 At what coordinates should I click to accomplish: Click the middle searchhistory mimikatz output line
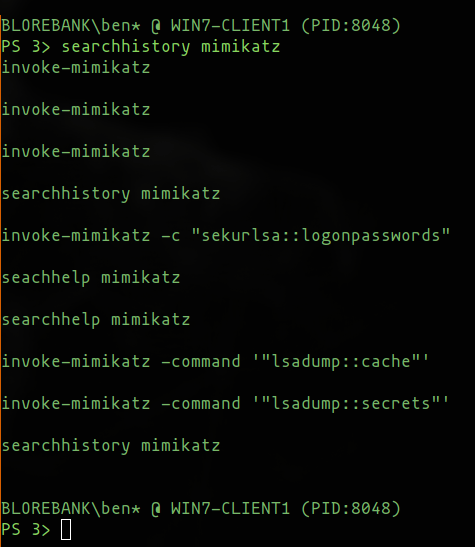pos(111,194)
